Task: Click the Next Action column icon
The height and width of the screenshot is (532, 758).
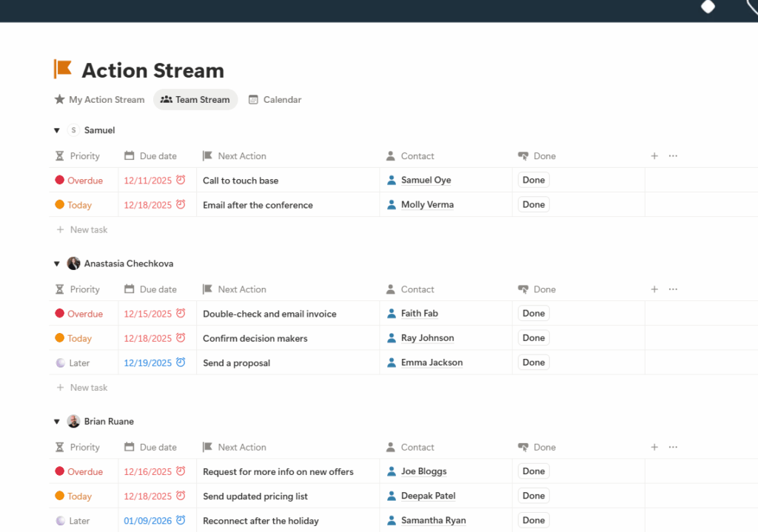Action: tap(207, 156)
